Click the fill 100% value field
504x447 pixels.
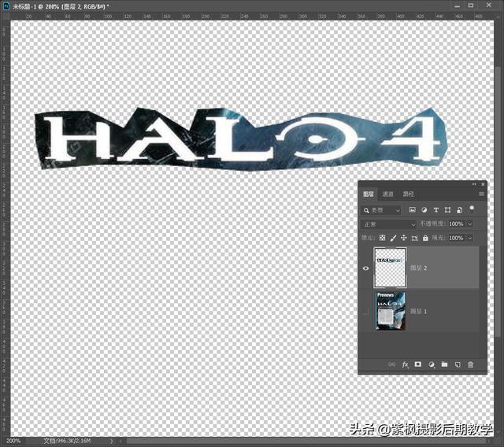457,238
